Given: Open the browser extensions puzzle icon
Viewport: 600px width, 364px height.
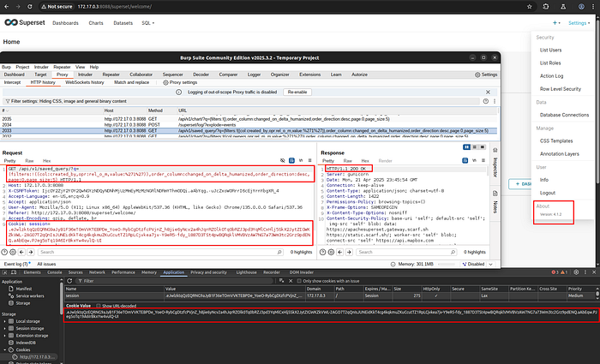Looking at the screenshot, I should tap(546, 7).
